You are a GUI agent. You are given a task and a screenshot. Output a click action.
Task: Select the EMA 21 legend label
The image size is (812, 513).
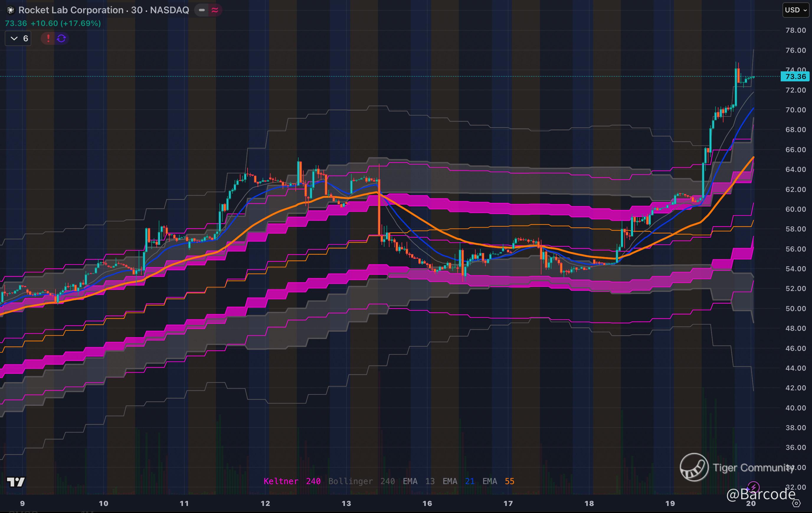pos(458,481)
